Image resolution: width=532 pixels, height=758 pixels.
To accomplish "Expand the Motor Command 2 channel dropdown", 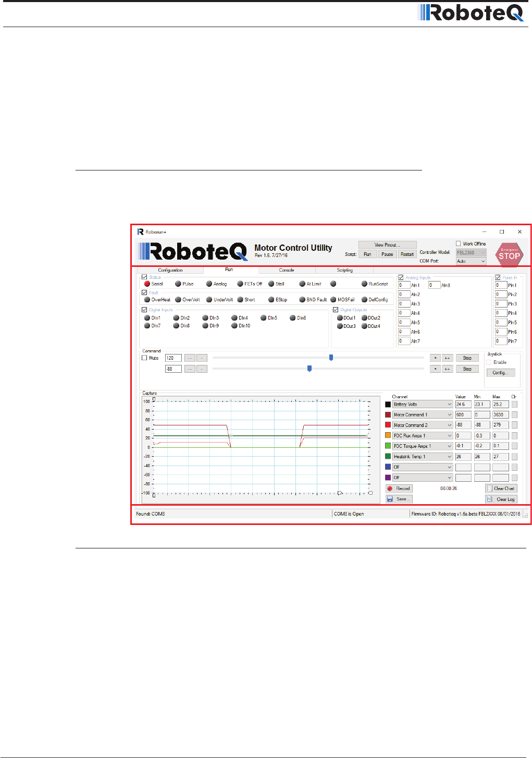I will pos(423,425).
